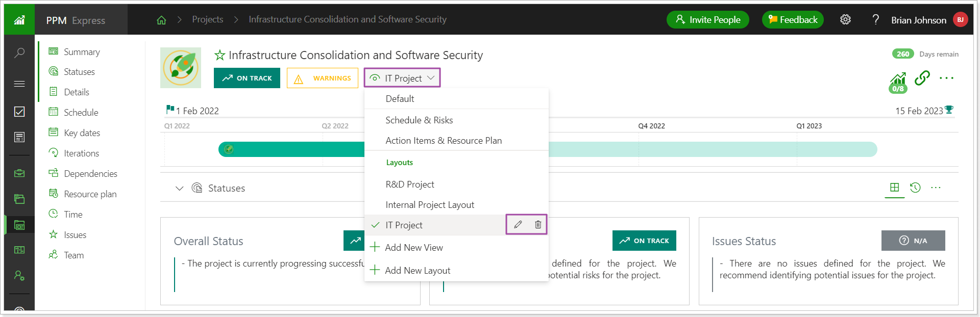
Task: Open Statuses section more options ellipsis
Action: coord(936,188)
